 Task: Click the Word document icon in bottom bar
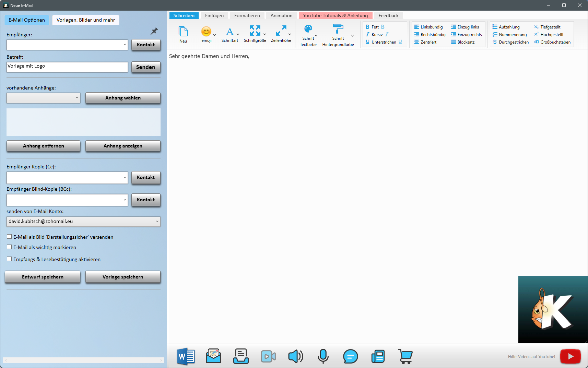click(186, 356)
